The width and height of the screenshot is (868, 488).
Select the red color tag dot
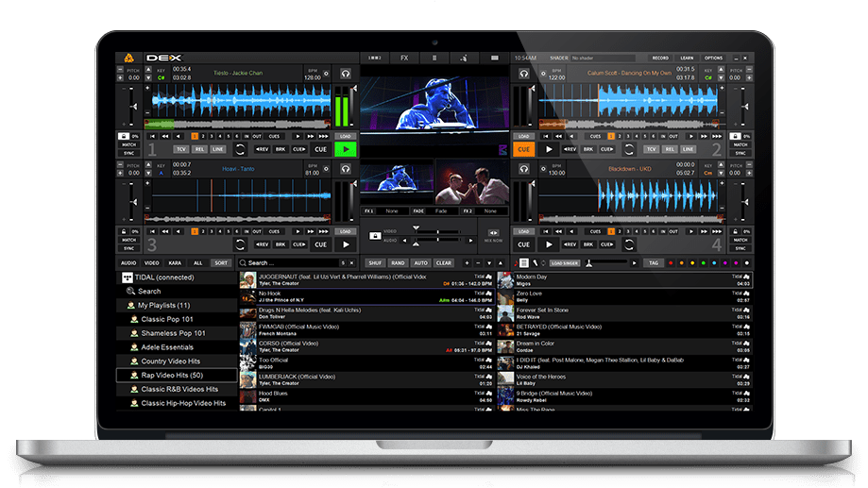(x=671, y=262)
